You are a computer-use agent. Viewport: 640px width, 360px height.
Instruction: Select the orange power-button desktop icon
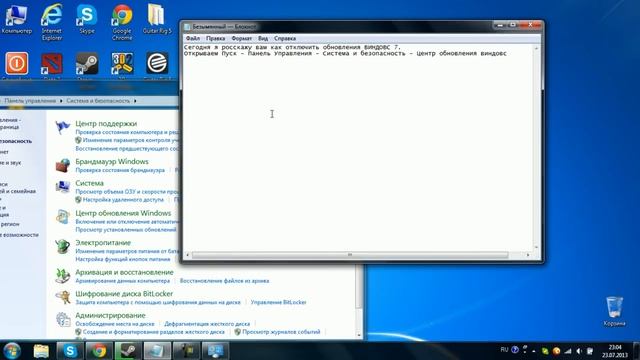pyautogui.click(x=17, y=64)
